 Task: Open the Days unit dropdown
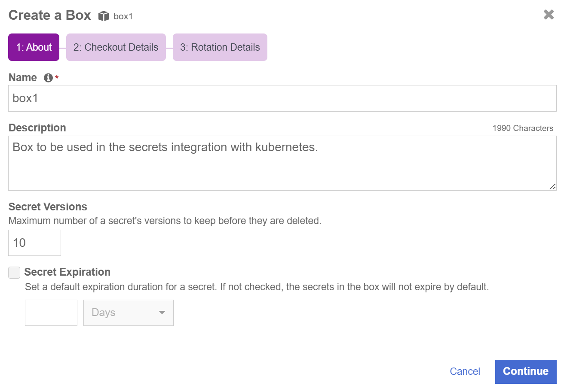[129, 313]
